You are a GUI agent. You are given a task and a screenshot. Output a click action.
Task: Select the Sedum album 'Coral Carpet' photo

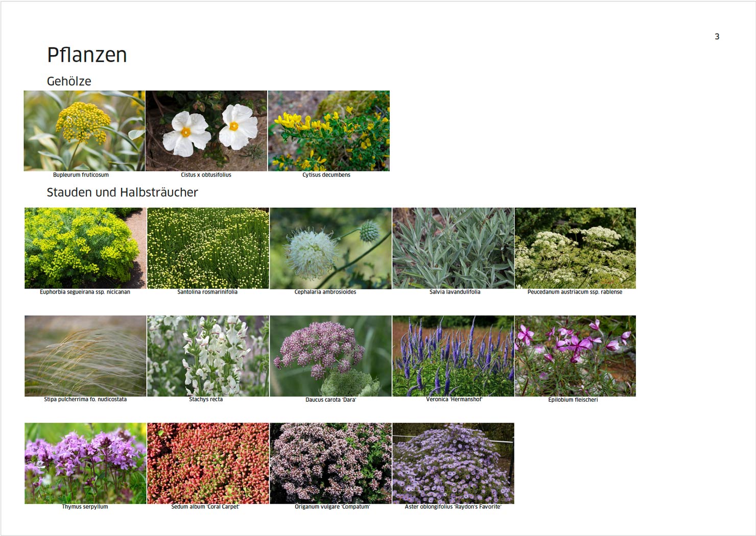[x=208, y=464]
